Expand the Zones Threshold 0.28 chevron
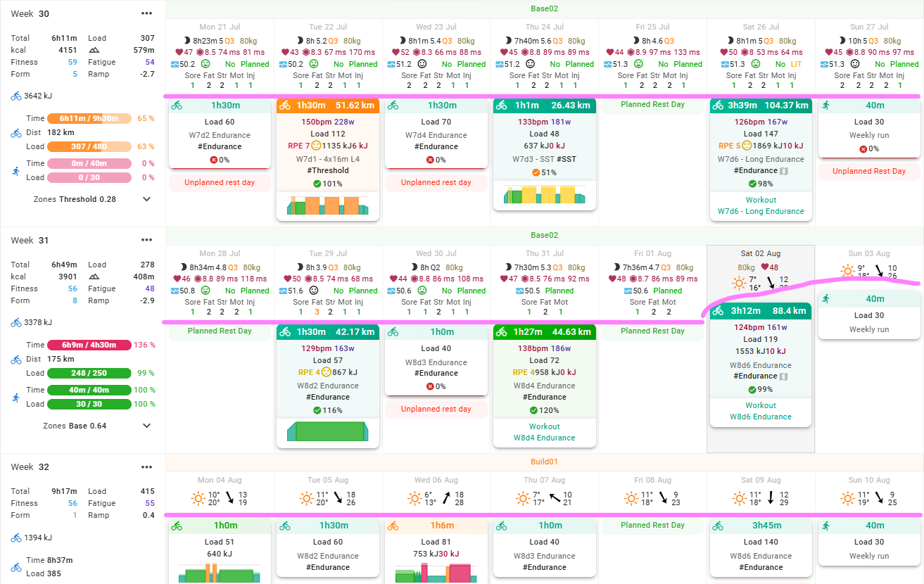 (x=146, y=199)
